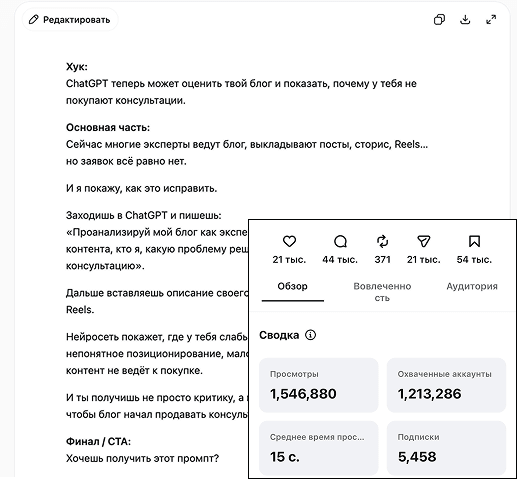Screen dimensions: 517x479
Task: Click line 'покупают консультации.'
Action: click(126, 101)
